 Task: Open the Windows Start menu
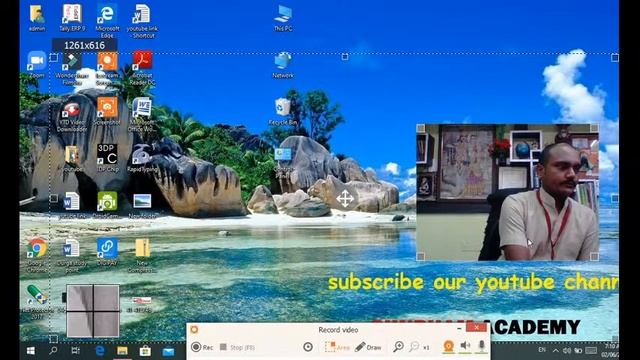pos(31,351)
